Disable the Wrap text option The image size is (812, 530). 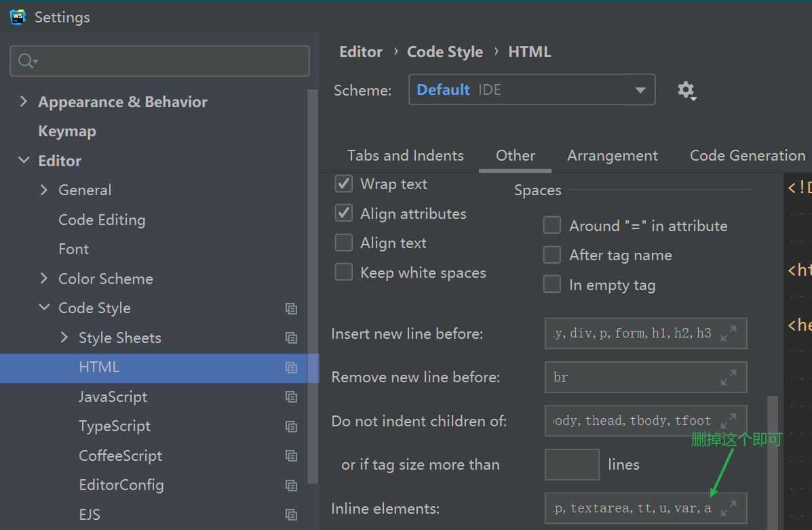click(343, 183)
